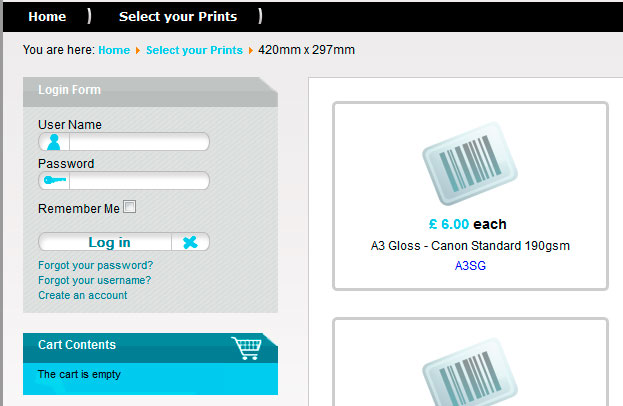The height and width of the screenshot is (406, 623).
Task: Click the user silhouette icon in User Name field
Action: (x=54, y=142)
